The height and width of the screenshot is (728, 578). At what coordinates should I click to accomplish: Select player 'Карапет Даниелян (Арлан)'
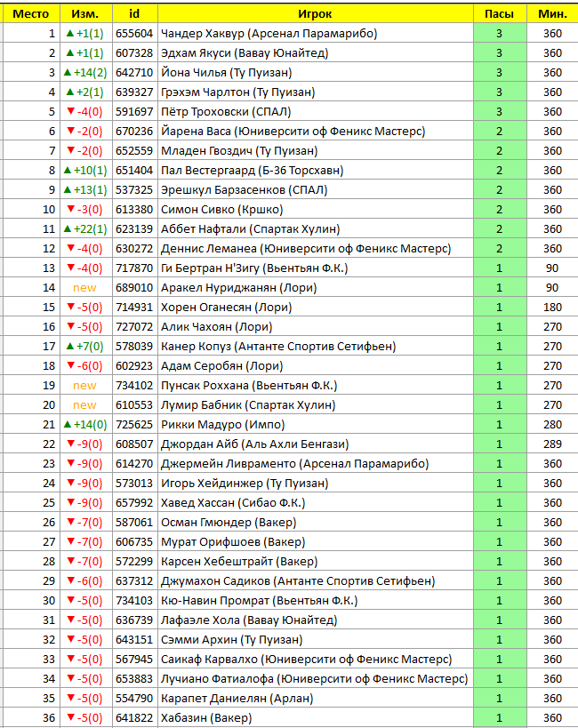[237, 699]
